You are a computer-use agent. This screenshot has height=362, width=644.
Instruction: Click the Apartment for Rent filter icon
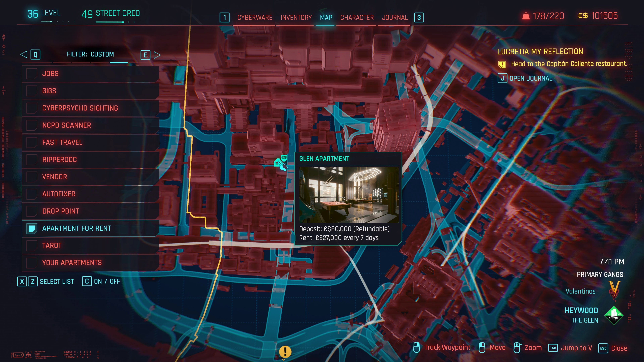click(32, 228)
